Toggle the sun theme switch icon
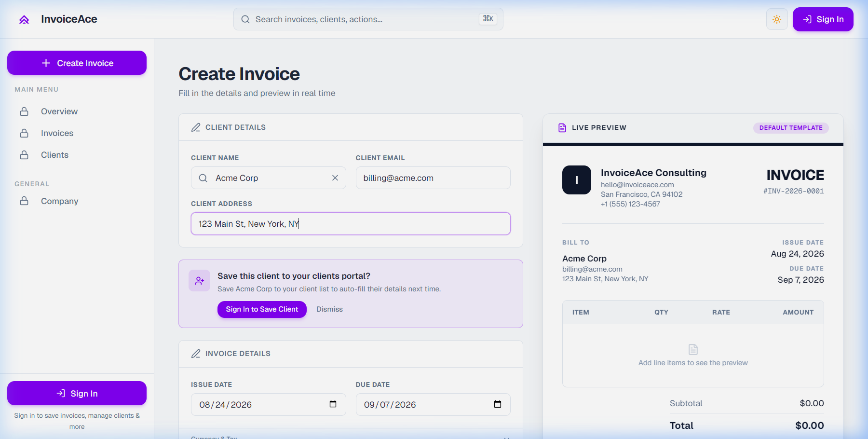Image resolution: width=868 pixels, height=439 pixels. (x=777, y=19)
